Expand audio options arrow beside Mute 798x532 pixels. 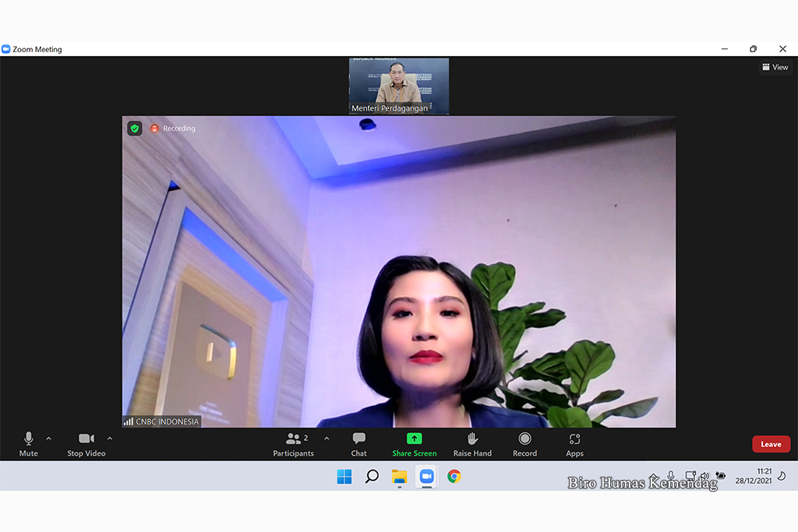(x=48, y=439)
